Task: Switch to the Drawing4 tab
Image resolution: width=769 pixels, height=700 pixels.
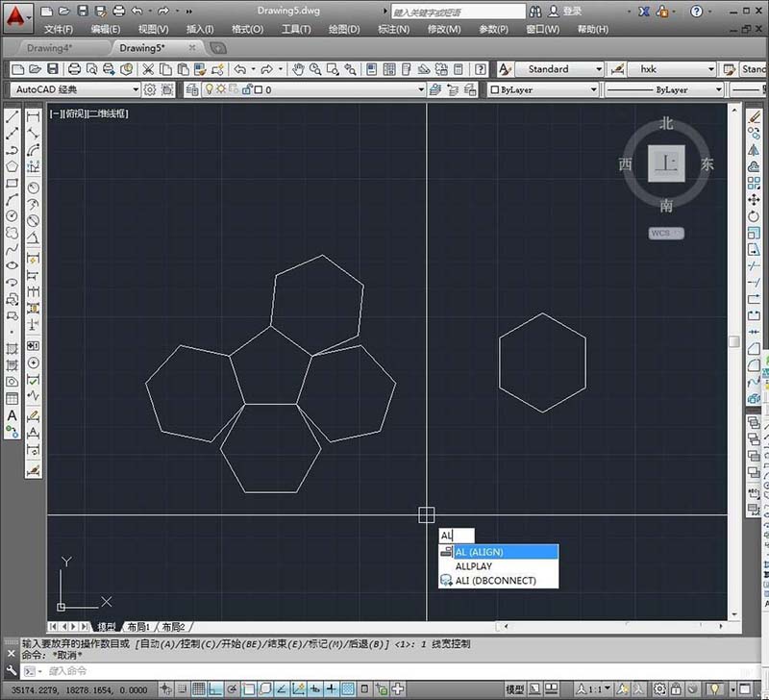Action: 50,47
